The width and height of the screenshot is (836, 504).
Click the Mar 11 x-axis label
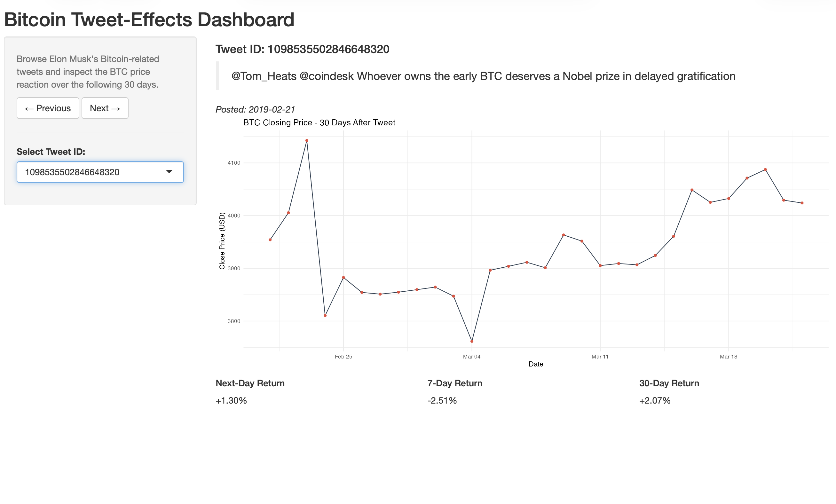pyautogui.click(x=600, y=357)
